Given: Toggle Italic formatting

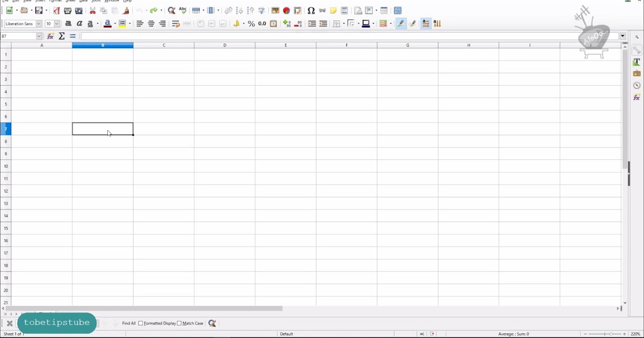Looking at the screenshot, I should (79, 24).
